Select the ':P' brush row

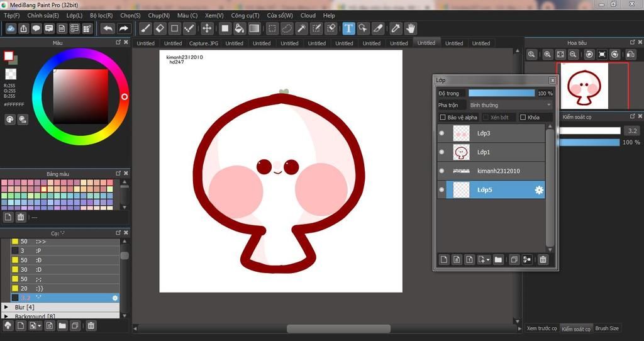[x=65, y=250]
